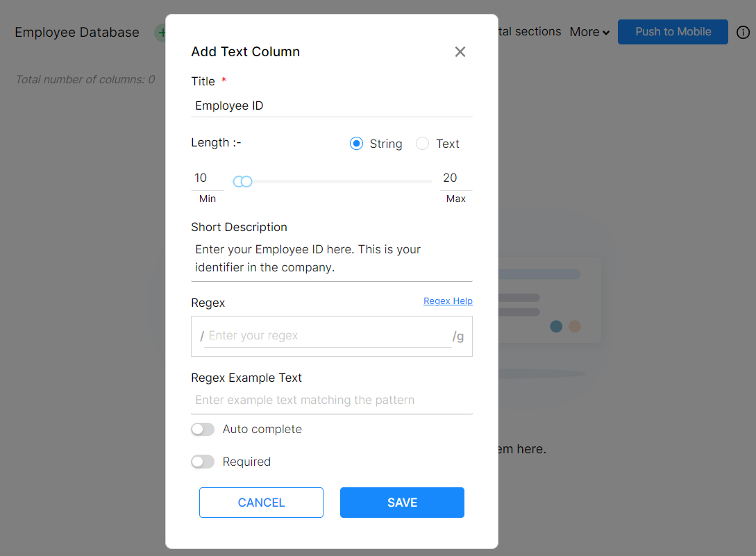The width and height of the screenshot is (756, 556).
Task: Open the Regex Help link
Action: click(448, 301)
